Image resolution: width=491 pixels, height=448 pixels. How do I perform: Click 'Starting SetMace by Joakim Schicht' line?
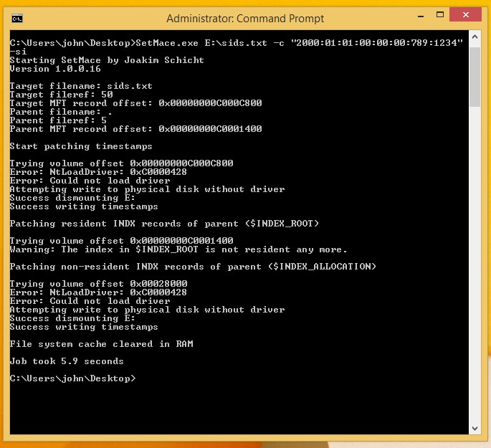[107, 60]
